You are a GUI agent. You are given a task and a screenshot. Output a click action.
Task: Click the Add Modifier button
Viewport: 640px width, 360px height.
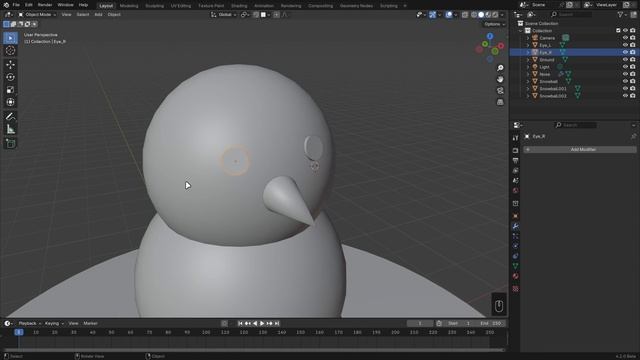(580, 150)
